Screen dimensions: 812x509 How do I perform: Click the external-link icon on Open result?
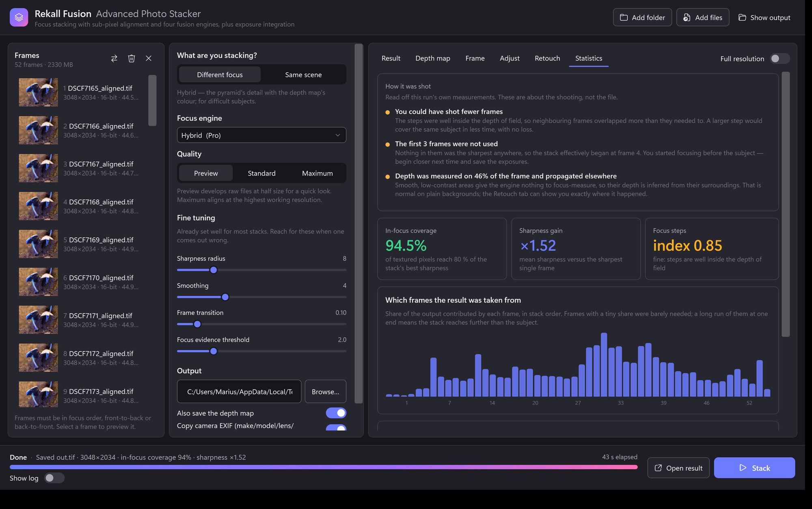[x=658, y=468]
